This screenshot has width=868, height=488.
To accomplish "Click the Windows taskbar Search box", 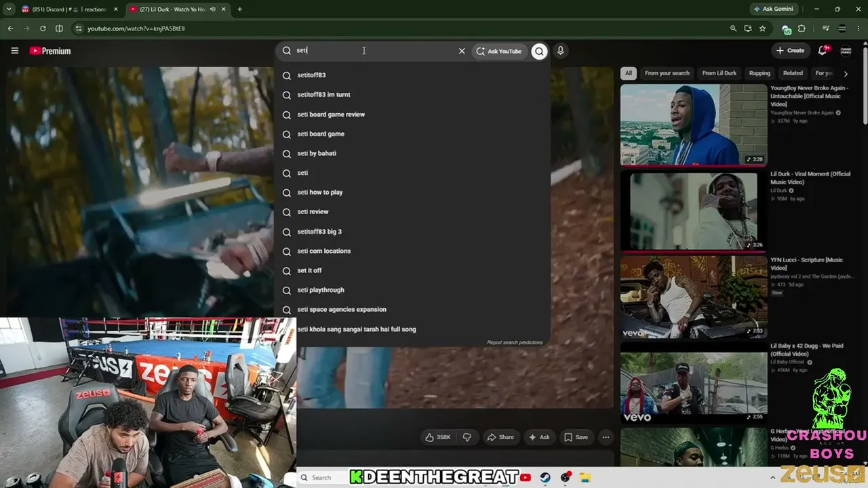I will coord(323,478).
